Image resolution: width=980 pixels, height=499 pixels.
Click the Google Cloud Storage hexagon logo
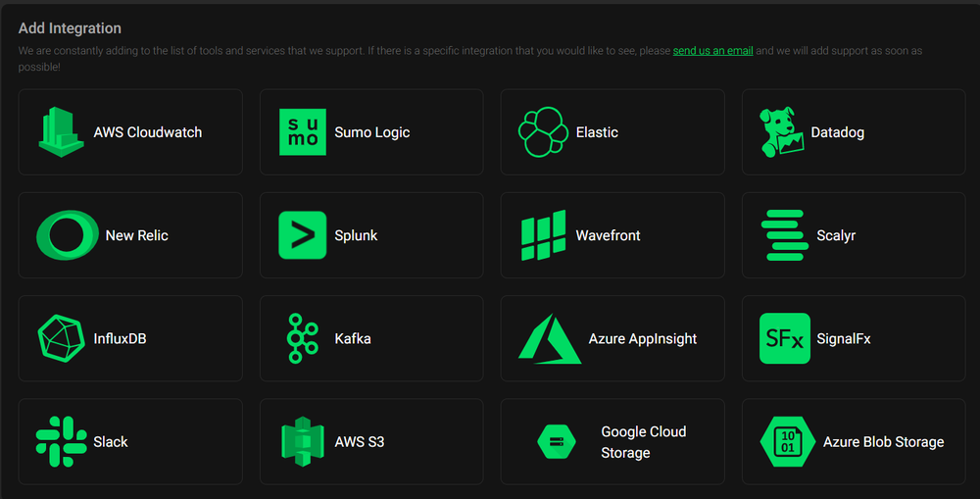pos(557,441)
